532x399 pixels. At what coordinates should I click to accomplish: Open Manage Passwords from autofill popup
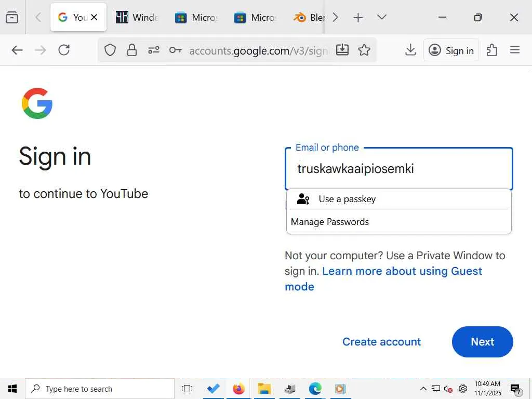399,222
